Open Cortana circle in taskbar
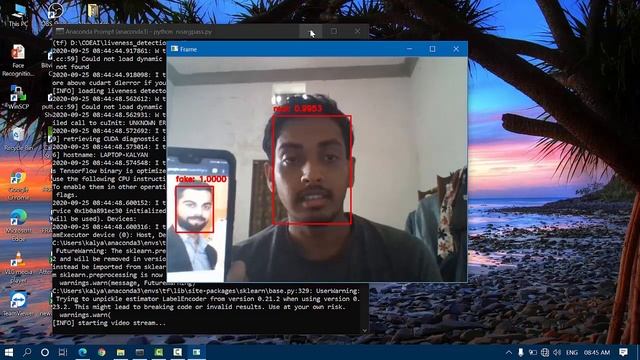The image size is (640, 360). click(x=45, y=352)
